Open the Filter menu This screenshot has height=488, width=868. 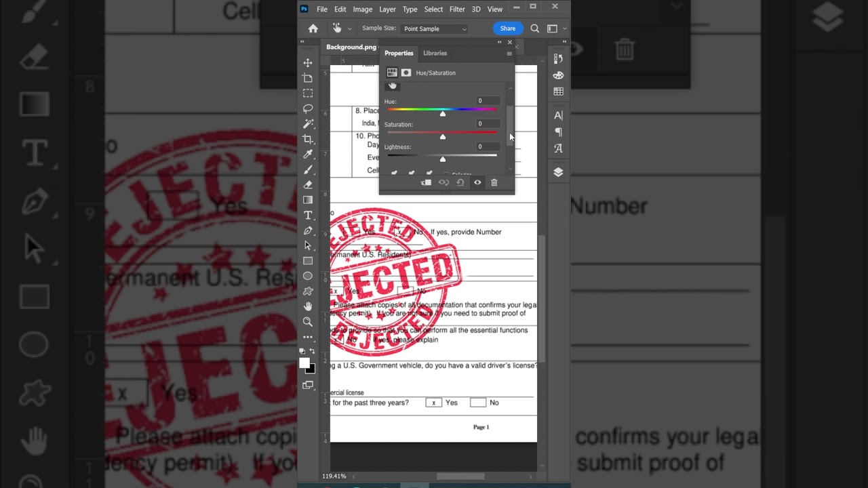pos(457,9)
